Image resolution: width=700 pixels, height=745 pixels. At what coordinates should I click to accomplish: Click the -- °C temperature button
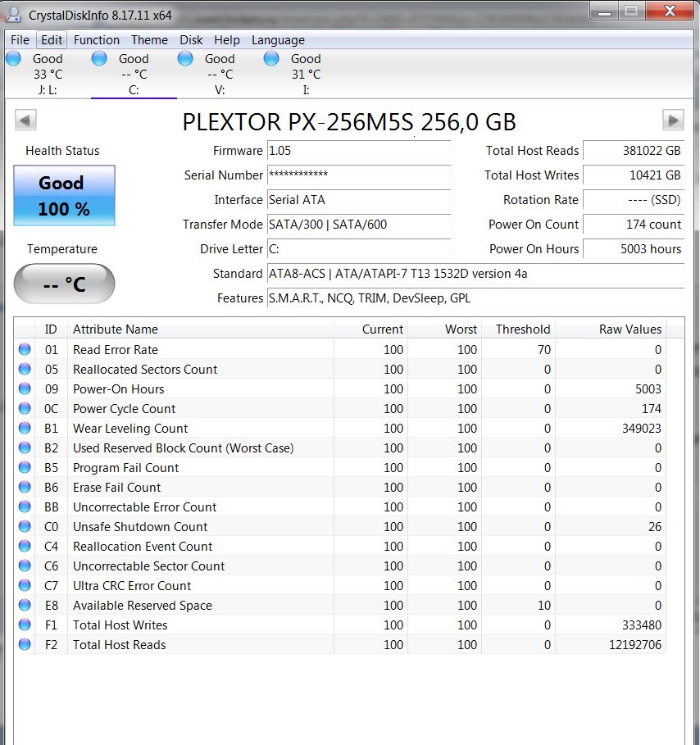(x=64, y=284)
